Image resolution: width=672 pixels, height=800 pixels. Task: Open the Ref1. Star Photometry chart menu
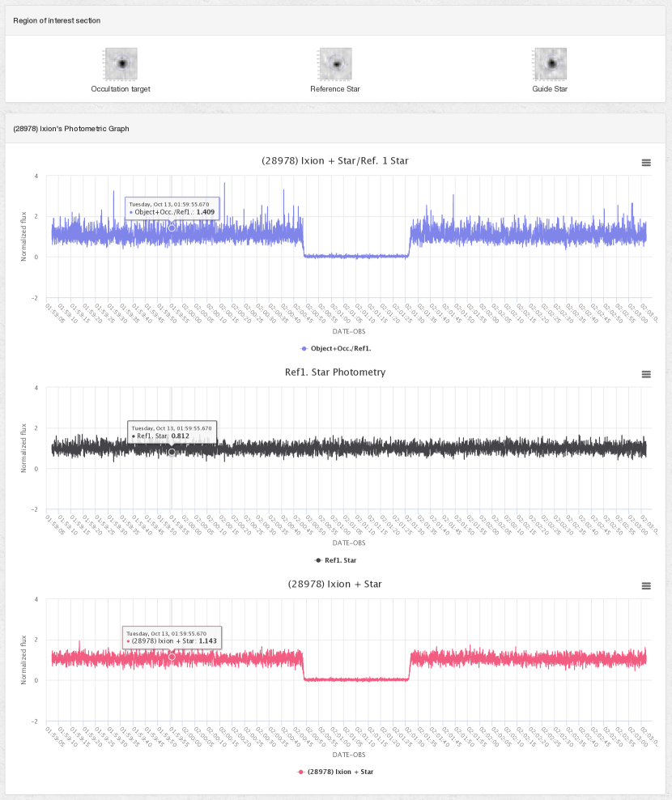pos(646,374)
